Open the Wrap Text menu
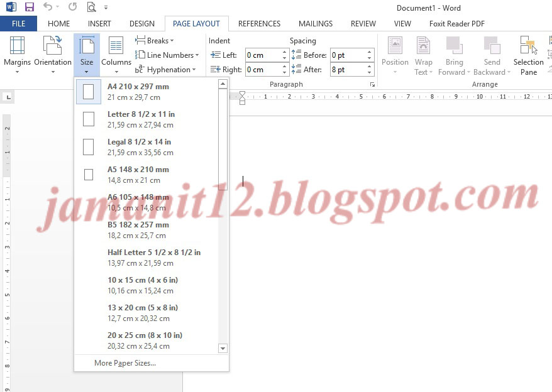 423,55
